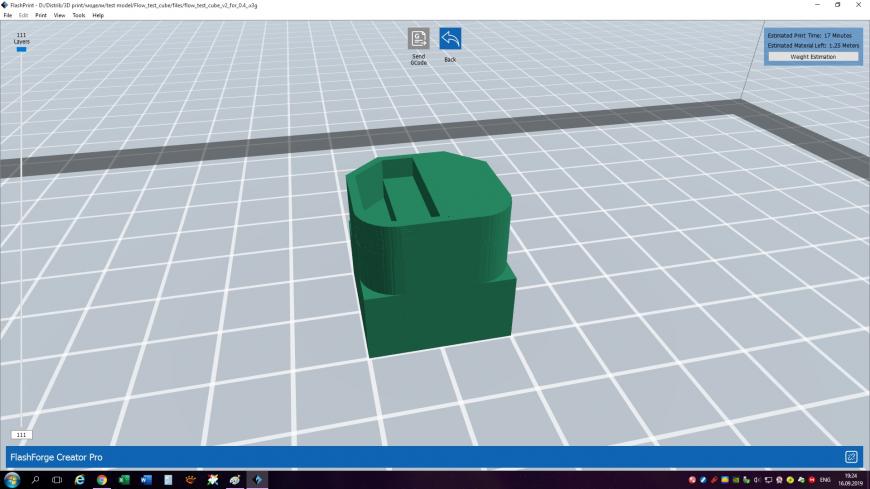Click the speaker volume tray icon
This screenshot has width=870, height=489.
click(x=757, y=480)
